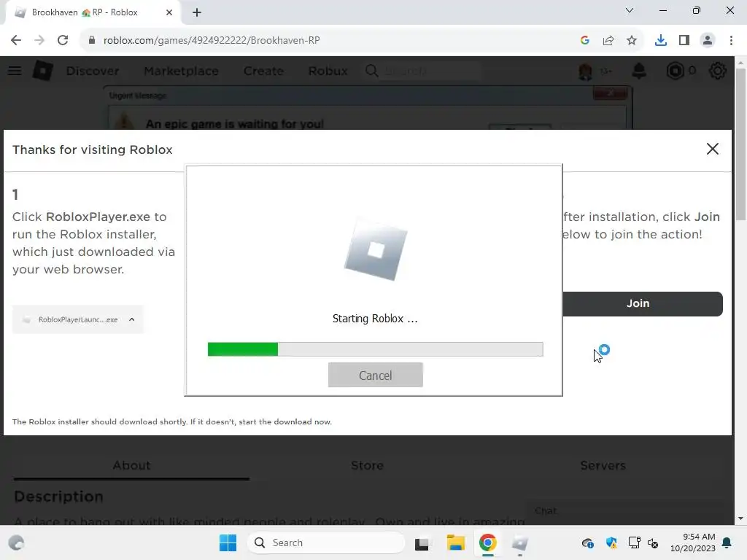747x560 pixels.
Task: Open Task View on the taskbar
Action: click(422, 543)
